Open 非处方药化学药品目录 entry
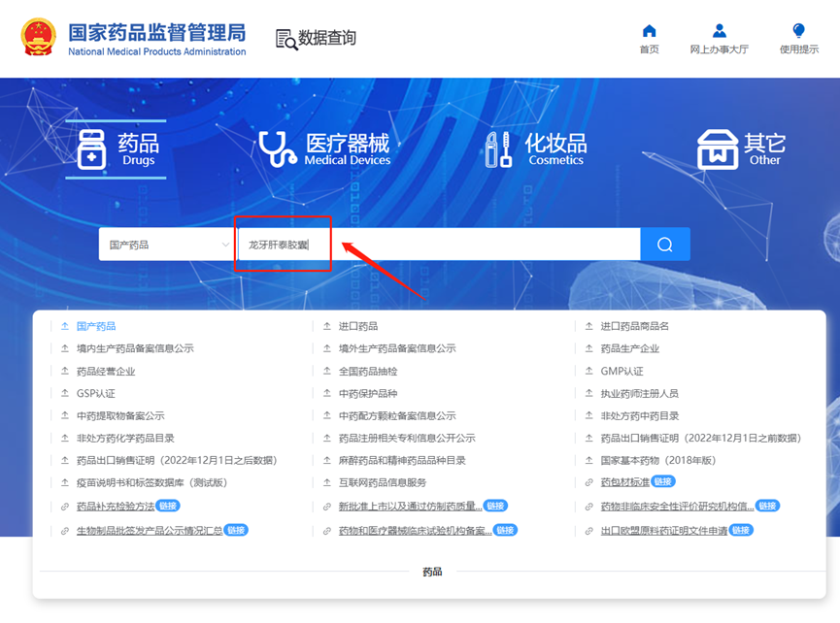The height and width of the screenshot is (623, 840). (x=125, y=439)
